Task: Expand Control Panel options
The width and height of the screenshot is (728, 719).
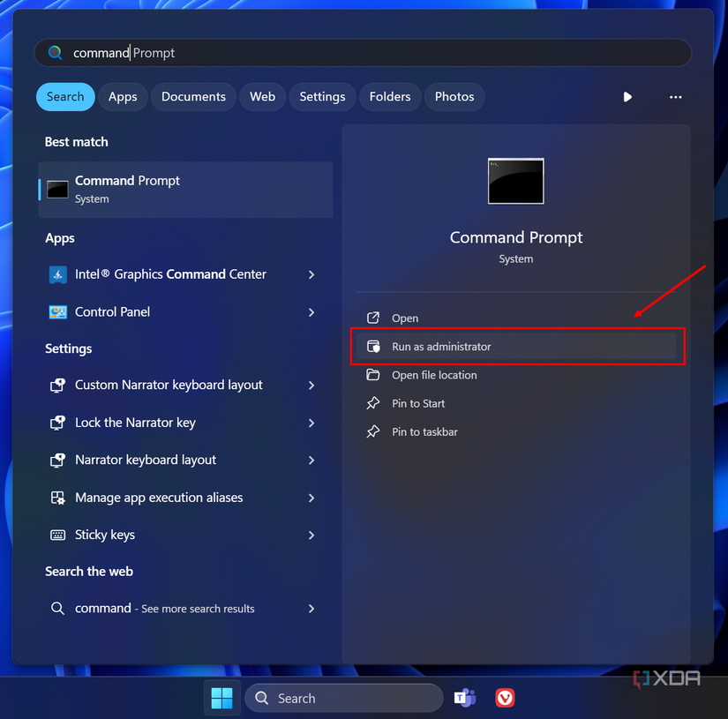Action: click(311, 311)
